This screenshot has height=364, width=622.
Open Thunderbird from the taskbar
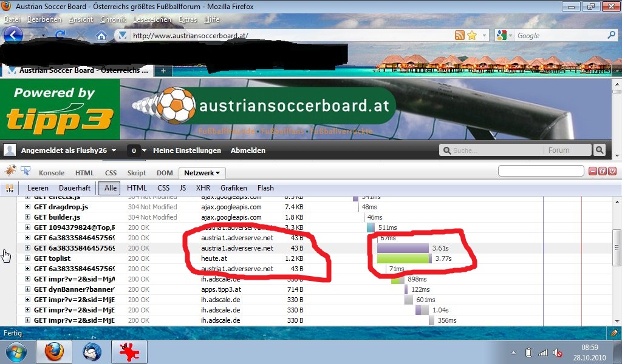pos(92,352)
